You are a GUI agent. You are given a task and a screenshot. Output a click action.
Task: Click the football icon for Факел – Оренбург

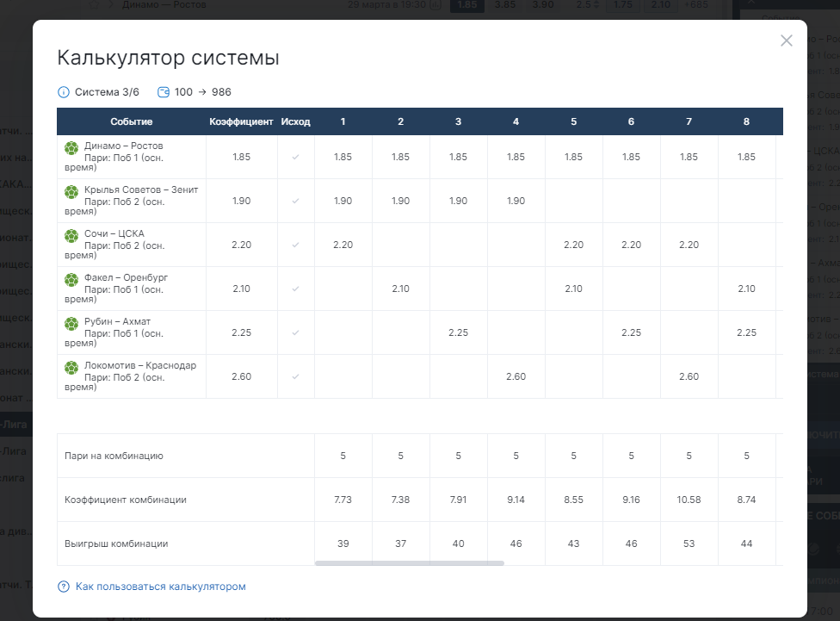71,279
